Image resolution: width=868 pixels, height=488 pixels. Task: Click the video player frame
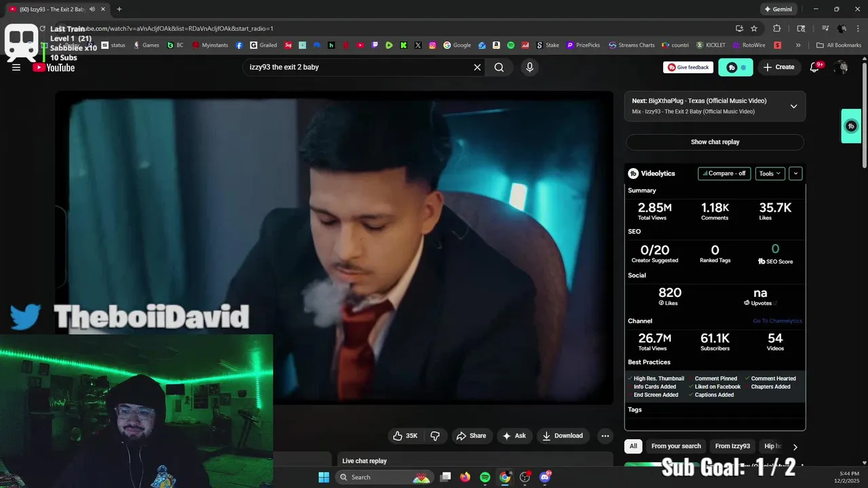[x=334, y=248]
